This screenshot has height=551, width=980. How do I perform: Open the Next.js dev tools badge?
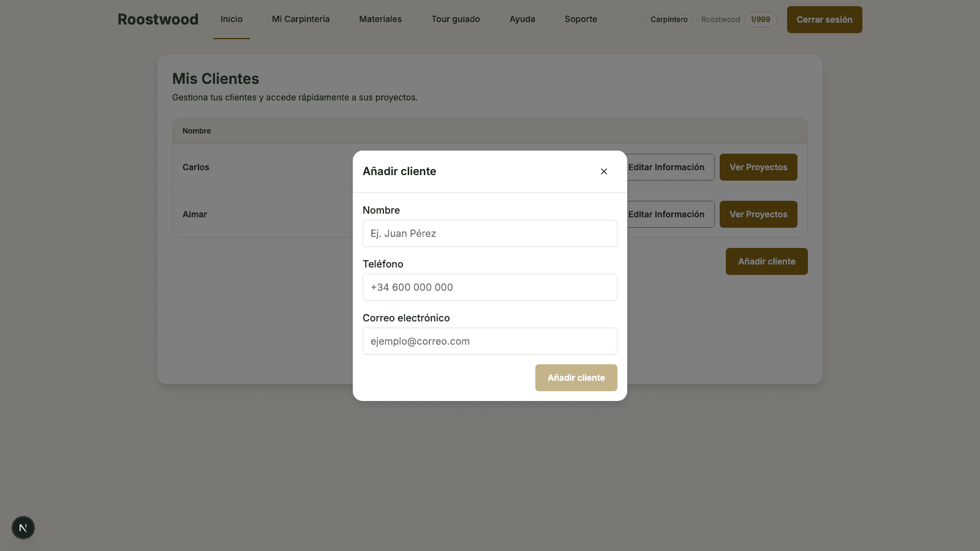click(x=23, y=528)
